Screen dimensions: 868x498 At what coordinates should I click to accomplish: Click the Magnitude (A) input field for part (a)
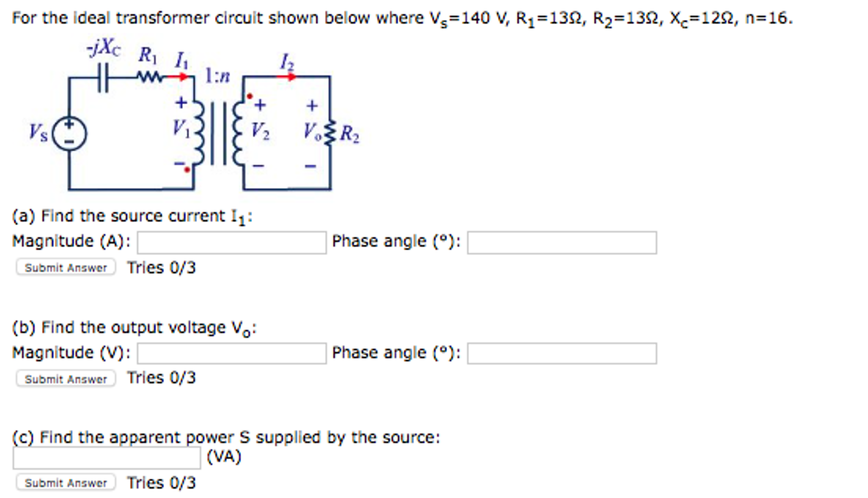tap(231, 242)
